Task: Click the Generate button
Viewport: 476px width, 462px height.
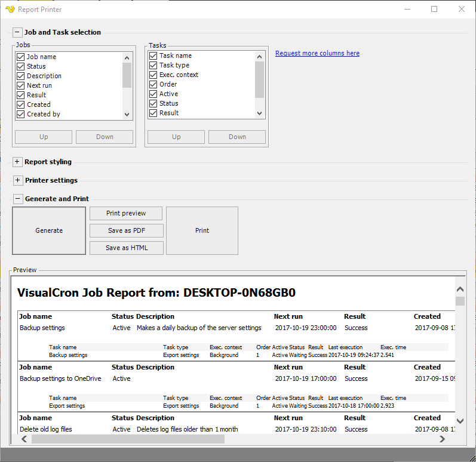Action: 49,230
